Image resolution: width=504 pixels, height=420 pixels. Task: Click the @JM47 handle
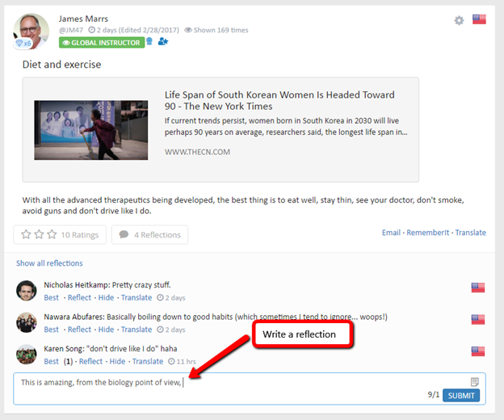tap(71, 30)
